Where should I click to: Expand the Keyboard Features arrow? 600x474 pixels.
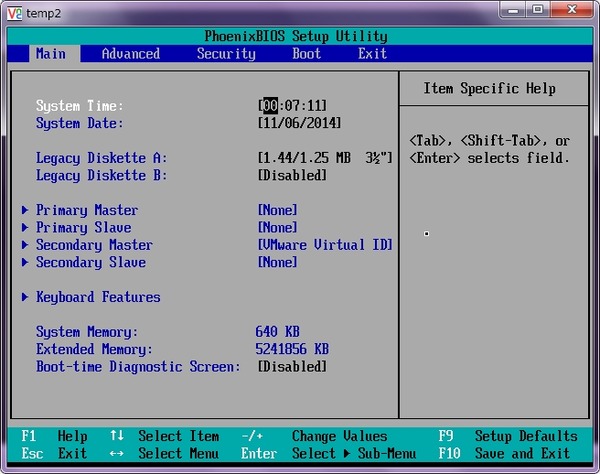(x=25, y=297)
